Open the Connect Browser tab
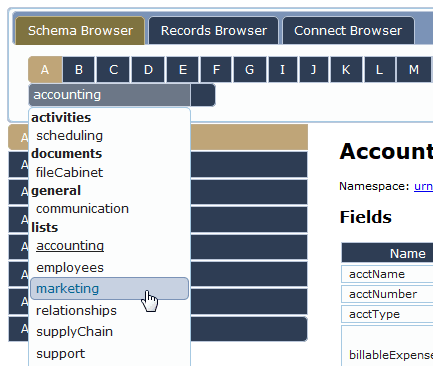This screenshot has height=366, width=433. (x=348, y=31)
